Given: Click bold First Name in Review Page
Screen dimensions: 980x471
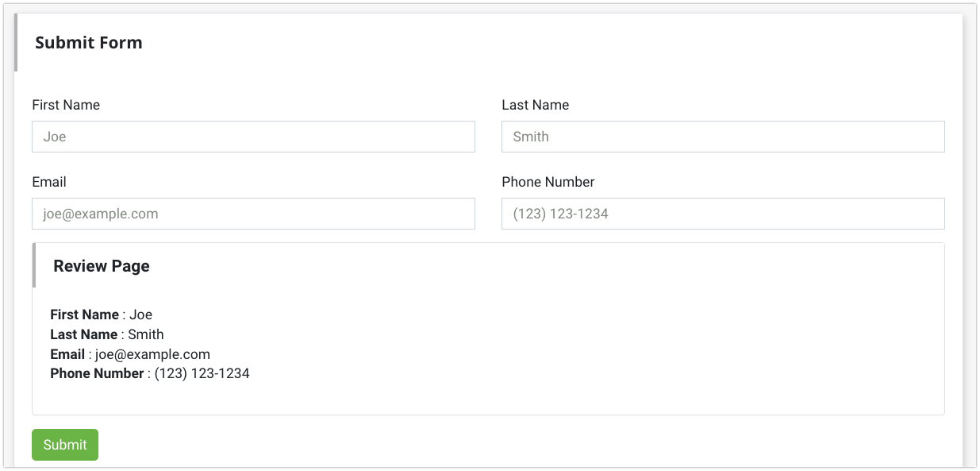Looking at the screenshot, I should click(84, 315).
